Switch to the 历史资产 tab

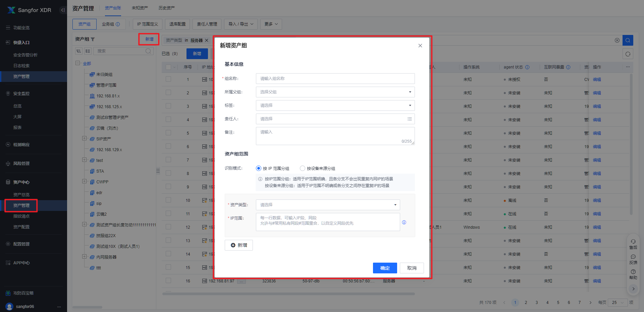(x=166, y=8)
